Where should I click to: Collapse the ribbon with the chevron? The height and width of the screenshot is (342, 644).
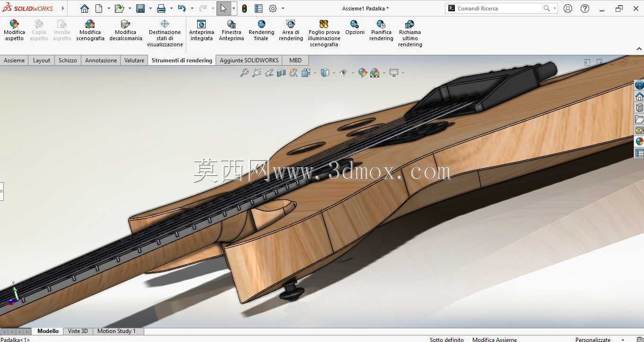click(x=639, y=49)
